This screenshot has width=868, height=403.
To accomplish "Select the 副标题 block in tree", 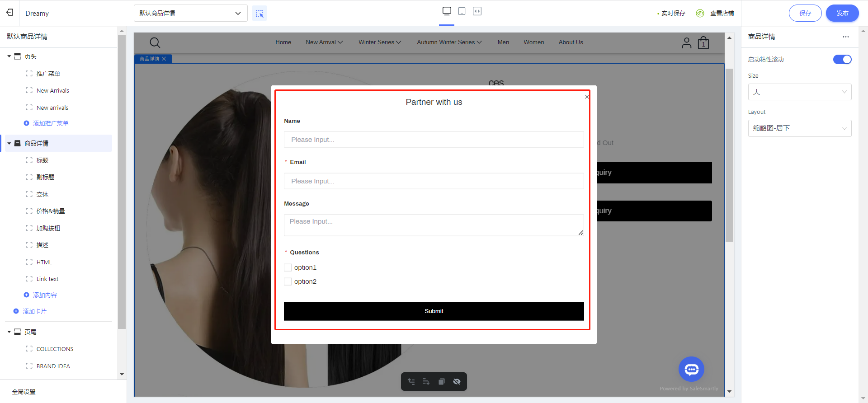I will (45, 177).
